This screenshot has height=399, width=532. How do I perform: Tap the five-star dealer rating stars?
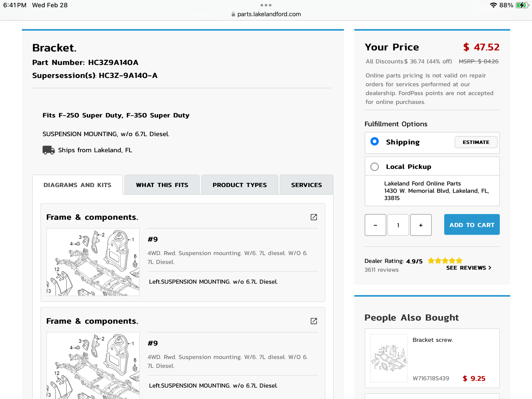click(x=445, y=261)
